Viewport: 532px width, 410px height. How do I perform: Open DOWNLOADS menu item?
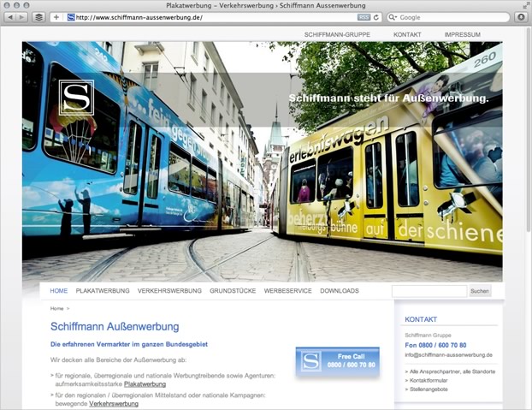point(340,291)
